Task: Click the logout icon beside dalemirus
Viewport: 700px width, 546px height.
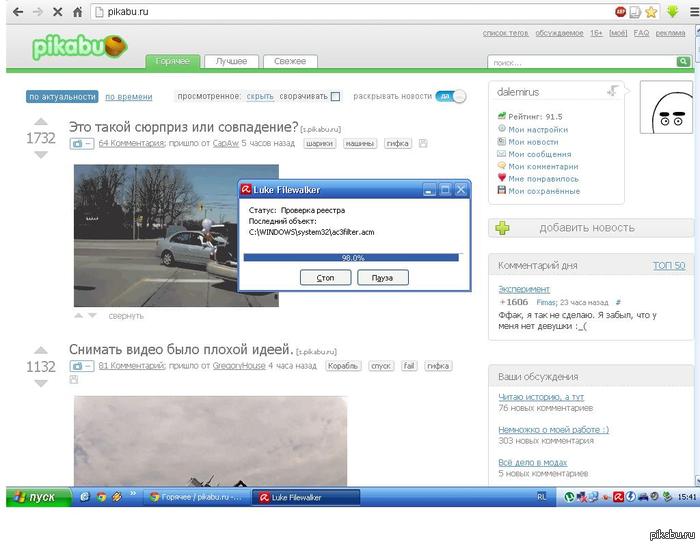Action: click(x=612, y=91)
